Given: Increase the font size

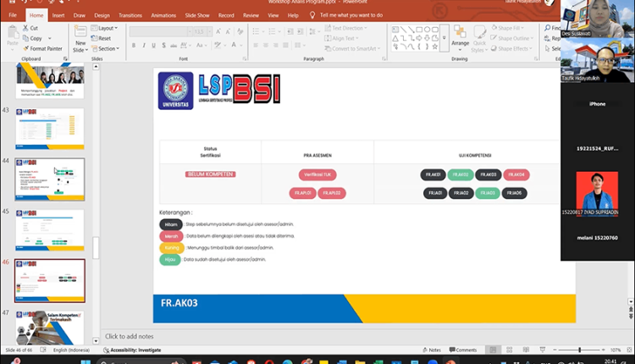Looking at the screenshot, I should click(x=218, y=31).
